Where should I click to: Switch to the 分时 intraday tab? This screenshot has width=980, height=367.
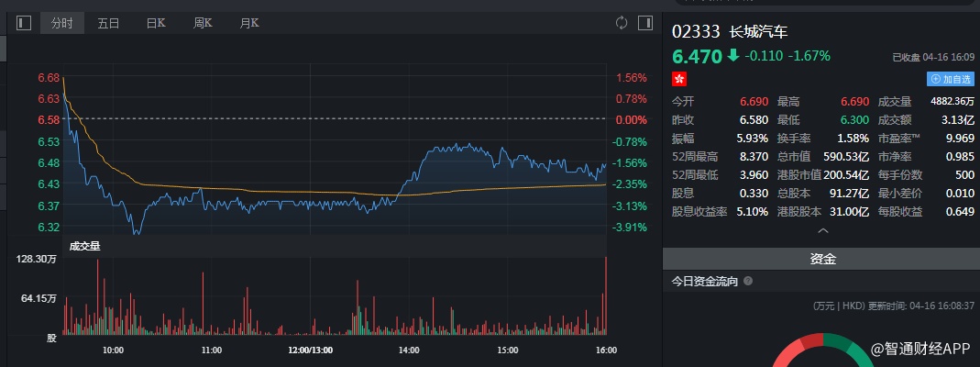coord(62,23)
